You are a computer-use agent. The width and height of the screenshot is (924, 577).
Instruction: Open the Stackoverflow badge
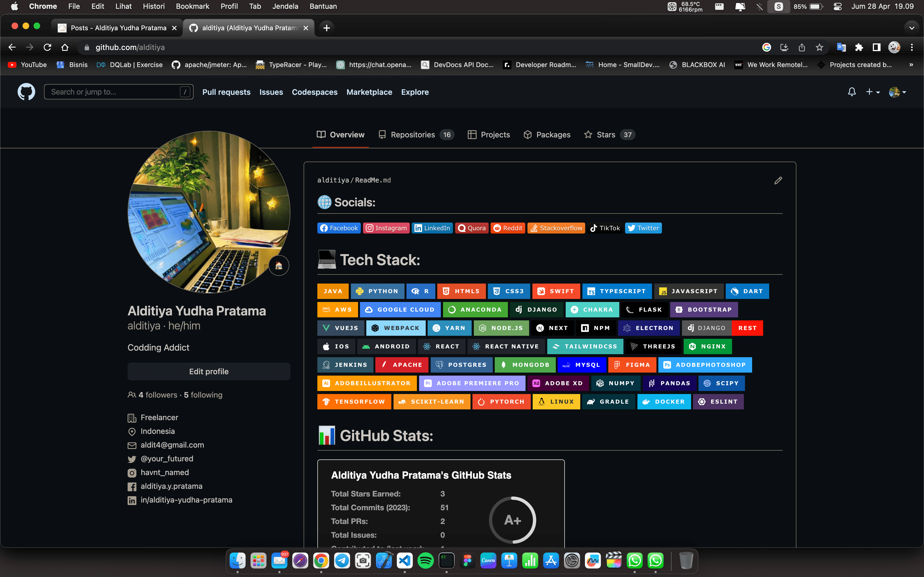coord(556,228)
